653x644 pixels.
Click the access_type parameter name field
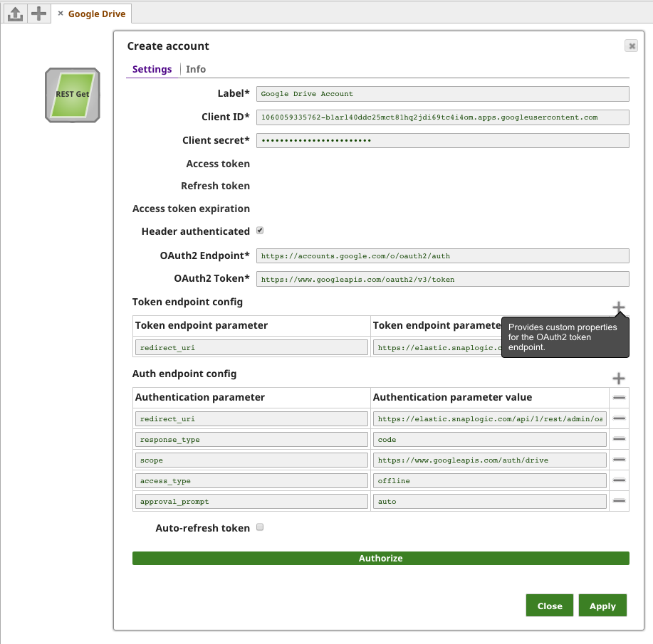[x=251, y=480]
